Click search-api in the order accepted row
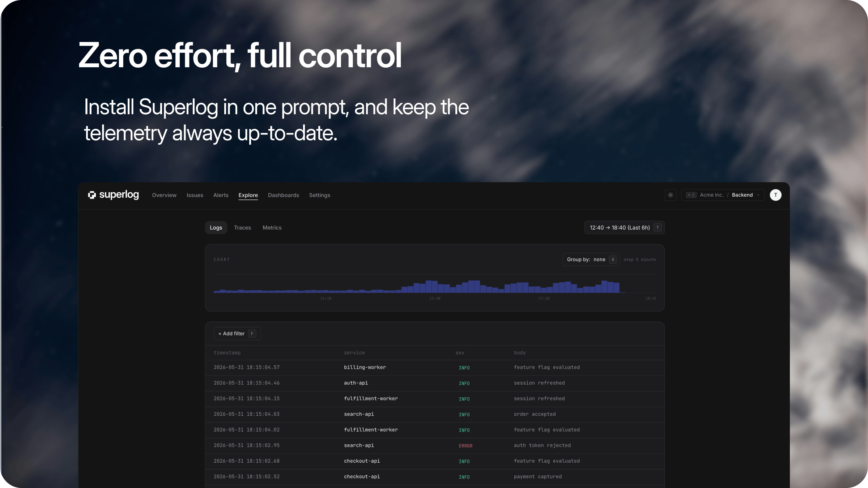Viewport: 868px width, 488px height. coord(359,414)
